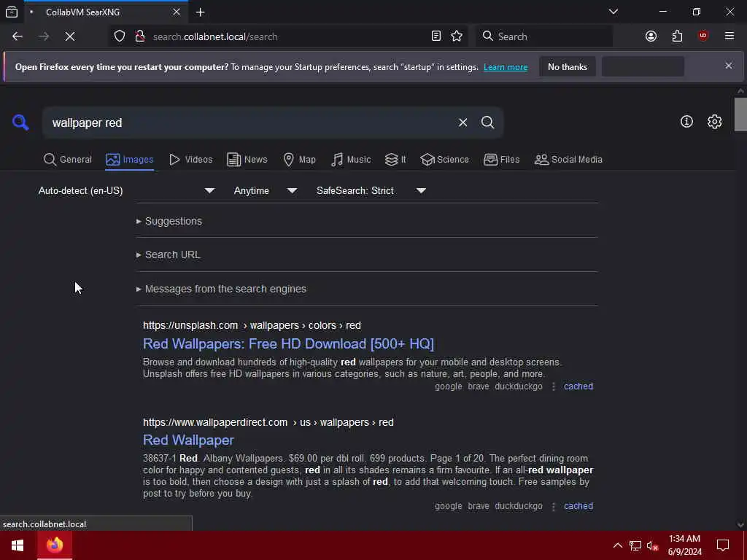The width and height of the screenshot is (747, 560).
Task: Switch to the Social Media category tab
Action: [568, 160]
